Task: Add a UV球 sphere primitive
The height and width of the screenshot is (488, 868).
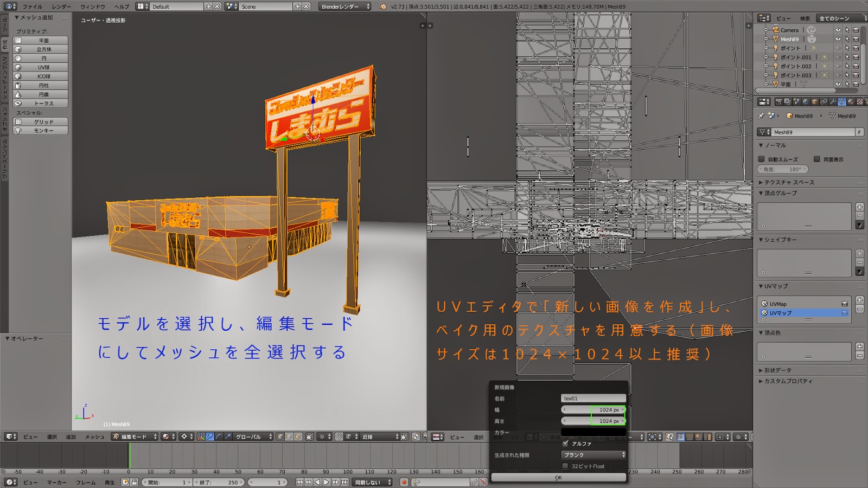Action: tap(41, 67)
